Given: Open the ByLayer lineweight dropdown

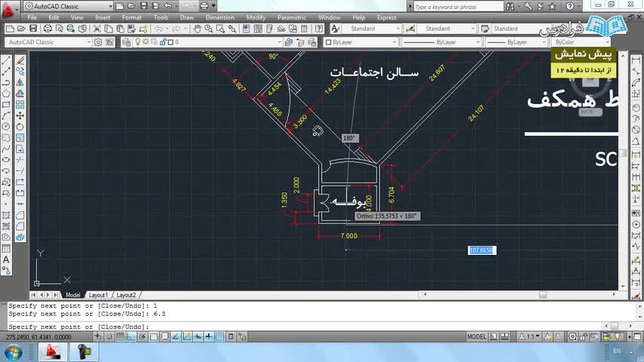Looking at the screenshot, I should tap(517, 42).
